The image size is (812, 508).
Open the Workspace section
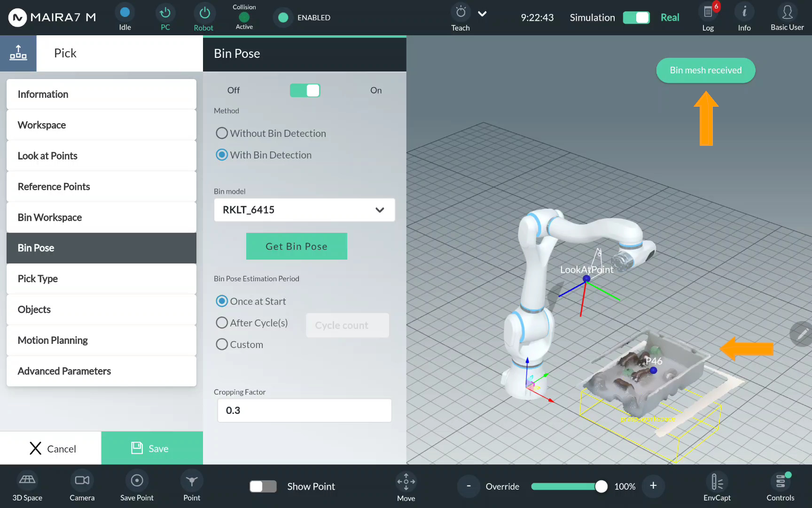point(101,125)
